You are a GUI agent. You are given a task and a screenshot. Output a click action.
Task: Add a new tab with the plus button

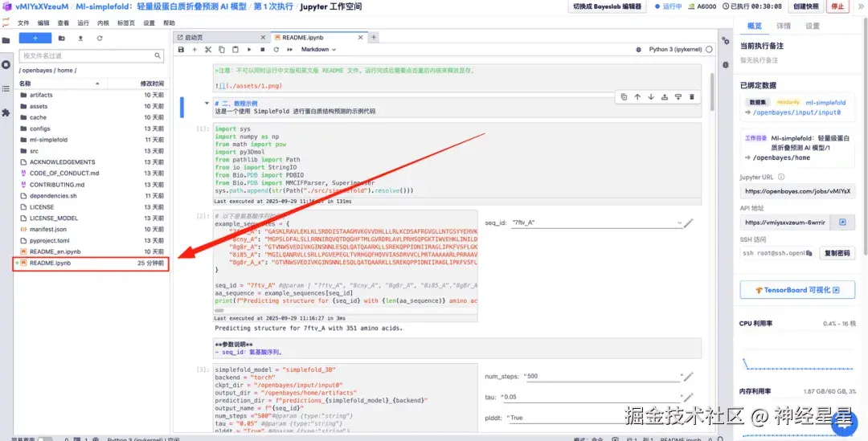click(x=374, y=38)
